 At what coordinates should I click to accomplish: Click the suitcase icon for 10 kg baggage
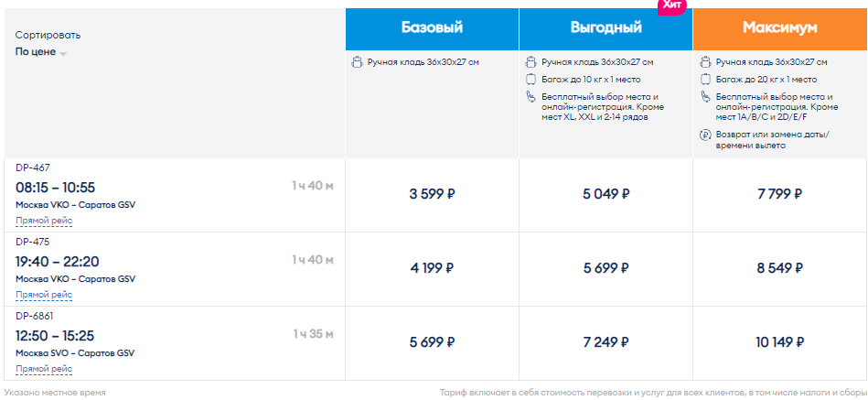[530, 80]
